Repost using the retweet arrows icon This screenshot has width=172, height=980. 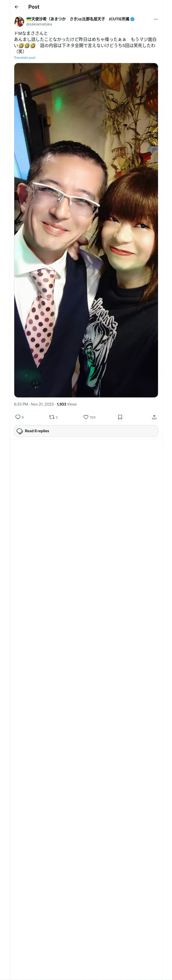pos(51,417)
